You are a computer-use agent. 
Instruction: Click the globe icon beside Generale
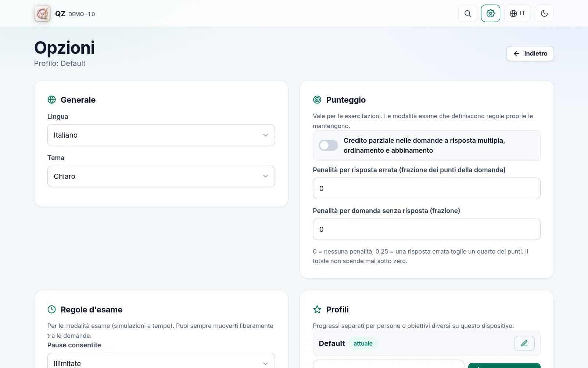click(x=52, y=100)
